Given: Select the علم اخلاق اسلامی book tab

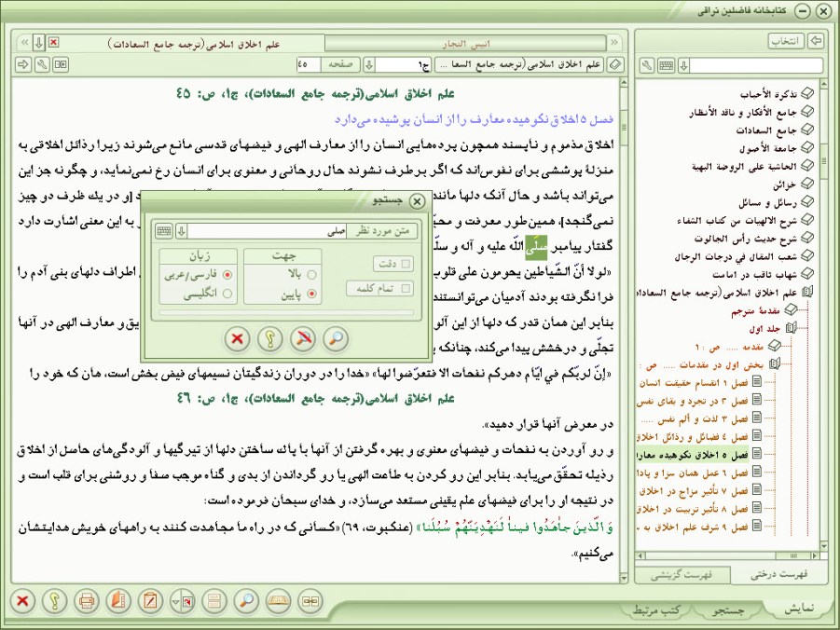Looking at the screenshot, I should (193, 44).
